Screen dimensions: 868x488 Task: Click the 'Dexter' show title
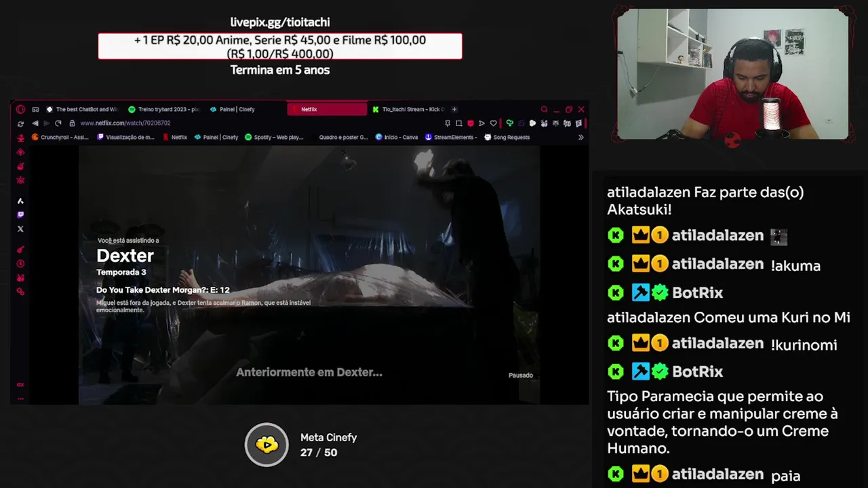[125, 256]
